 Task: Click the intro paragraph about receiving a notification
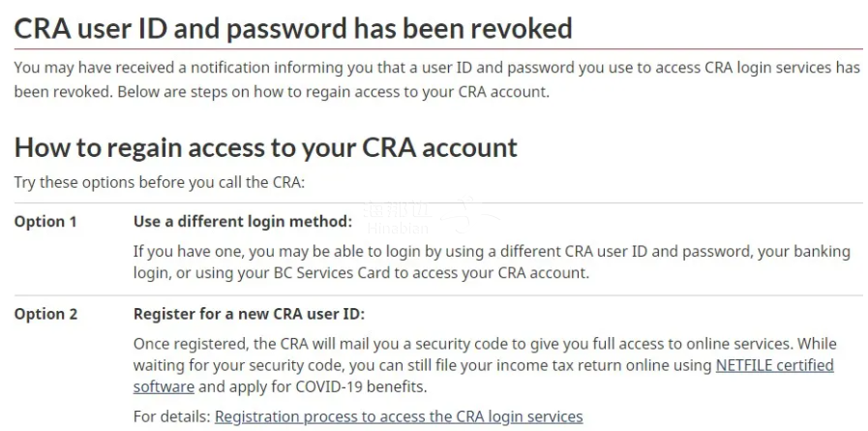(435, 79)
